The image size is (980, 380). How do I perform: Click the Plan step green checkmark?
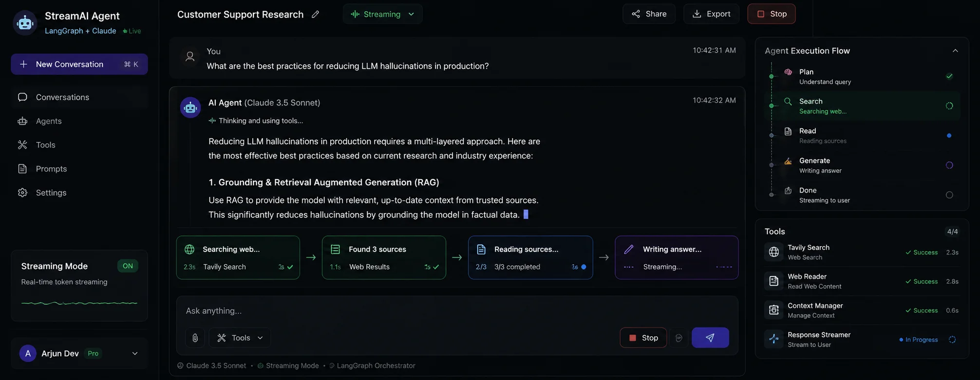click(949, 76)
